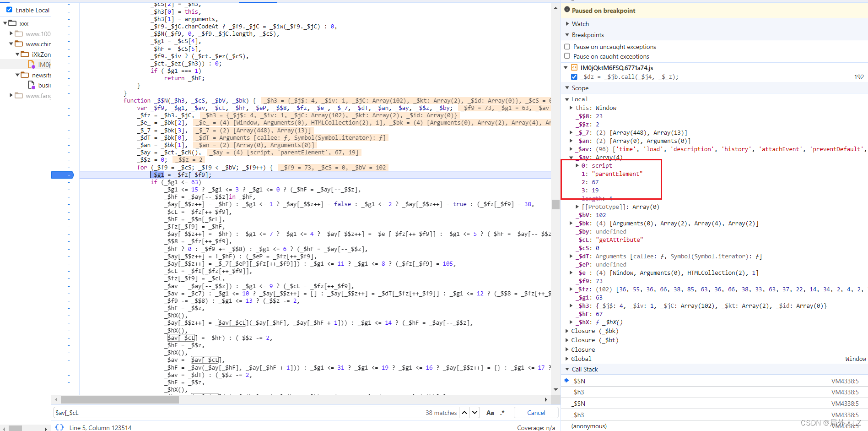This screenshot has height=431, width=868.
Task: Click the blue breakpoint marker in the gutter
Action: pos(63,175)
